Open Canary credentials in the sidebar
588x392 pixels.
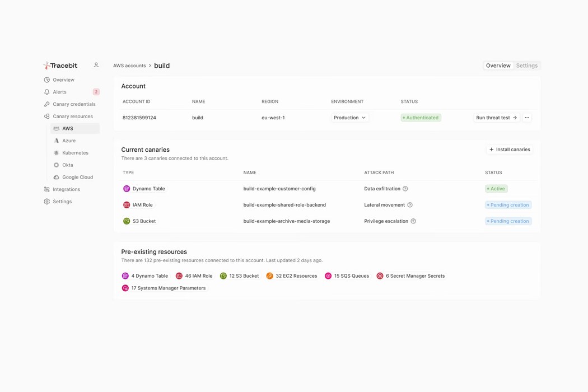[x=74, y=104]
